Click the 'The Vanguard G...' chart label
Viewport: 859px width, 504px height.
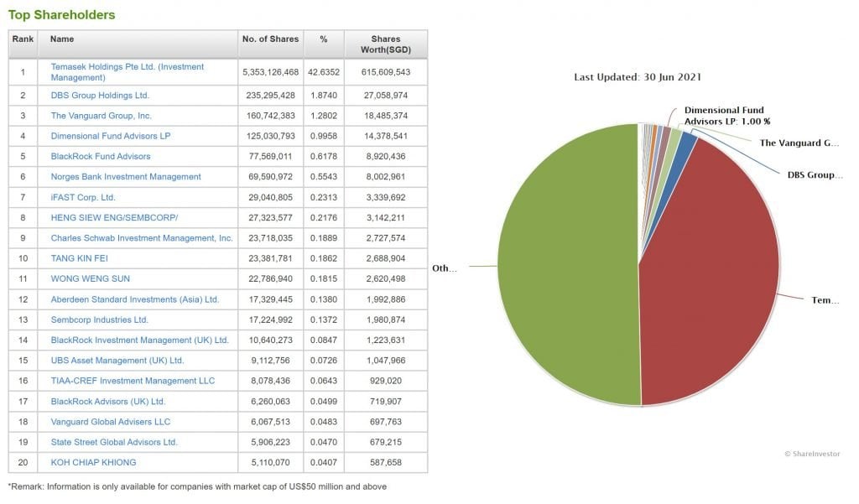(799, 143)
